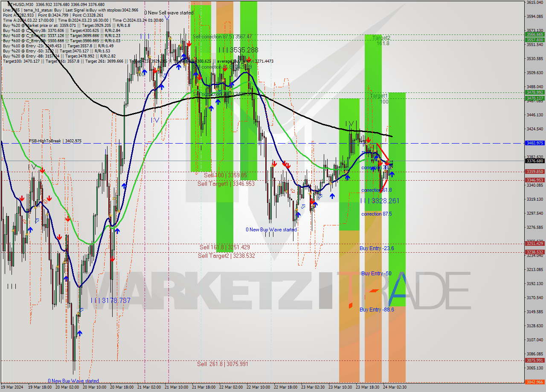
Task: Click the '21 Mar 02:00' time axis label
Action: tap(149, 387)
